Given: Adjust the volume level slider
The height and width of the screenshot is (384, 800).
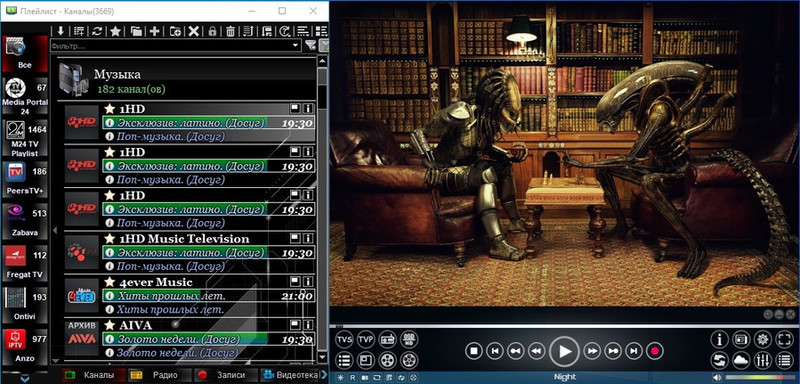Looking at the screenshot, I should coord(759,377).
